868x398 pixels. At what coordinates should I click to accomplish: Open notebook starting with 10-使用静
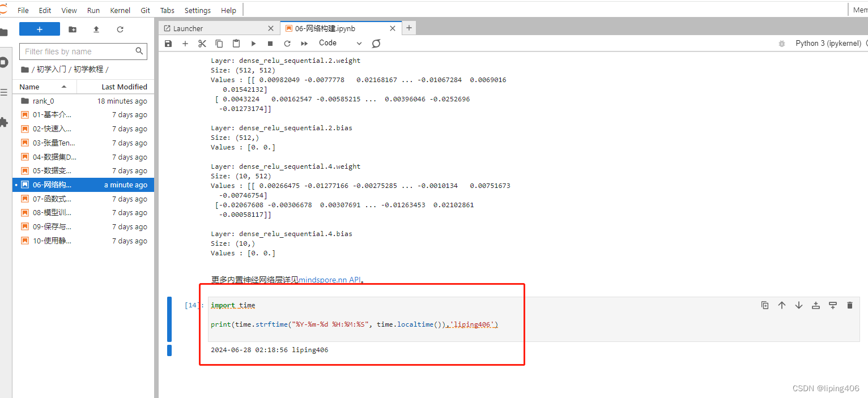[x=83, y=241]
